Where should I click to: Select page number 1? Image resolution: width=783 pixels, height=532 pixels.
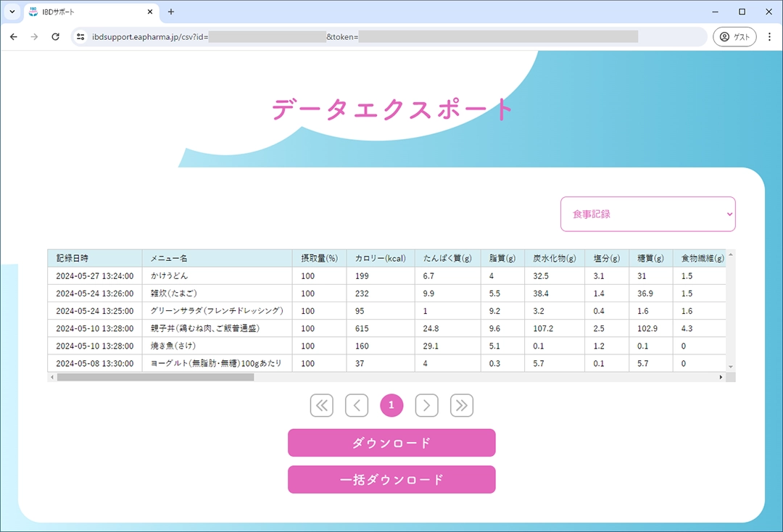391,405
